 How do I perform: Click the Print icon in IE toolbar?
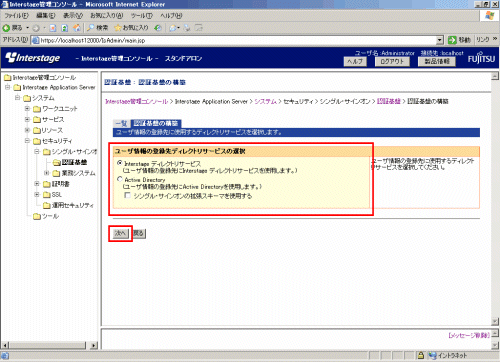pyautogui.click(x=187, y=28)
